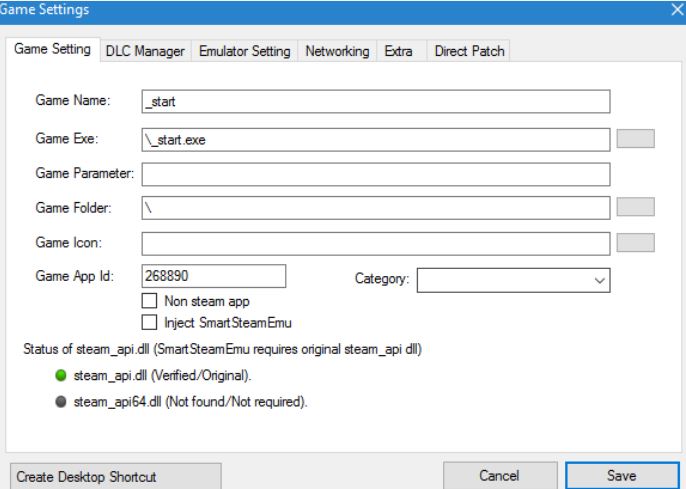The width and height of the screenshot is (686, 489).
Task: Focus the Game Parameter input box
Action: coord(376,174)
